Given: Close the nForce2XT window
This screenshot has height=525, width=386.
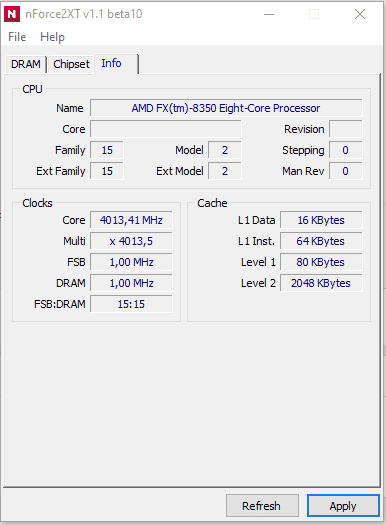Looking at the screenshot, I should click(360, 14).
